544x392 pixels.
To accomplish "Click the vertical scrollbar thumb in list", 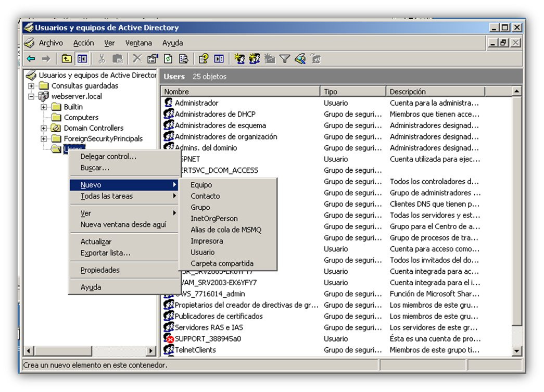I will point(516,211).
